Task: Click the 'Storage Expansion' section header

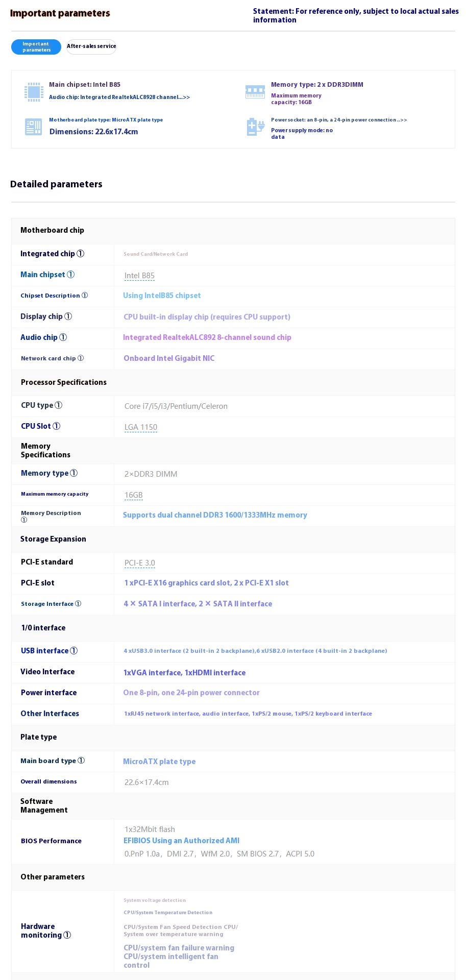Action: pyautogui.click(x=53, y=539)
